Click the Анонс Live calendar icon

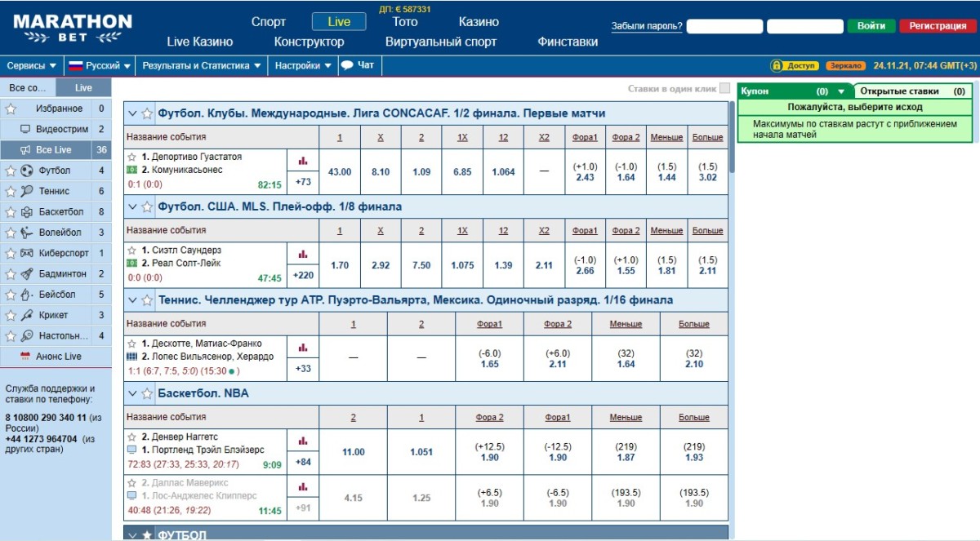pyautogui.click(x=25, y=357)
